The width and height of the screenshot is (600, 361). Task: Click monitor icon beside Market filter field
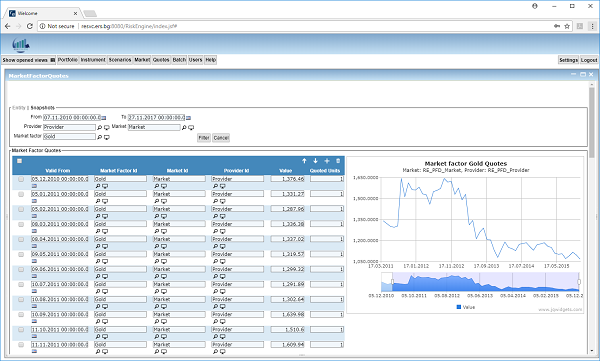click(191, 127)
